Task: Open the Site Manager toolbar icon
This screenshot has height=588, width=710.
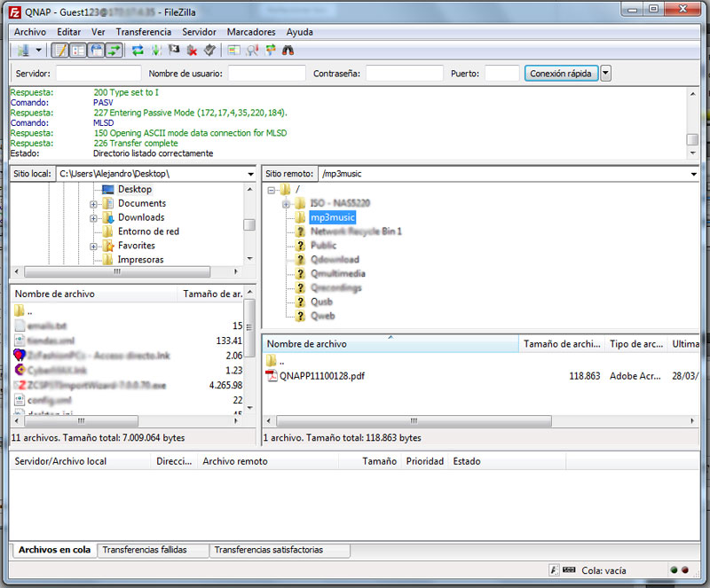Action: click(23, 51)
